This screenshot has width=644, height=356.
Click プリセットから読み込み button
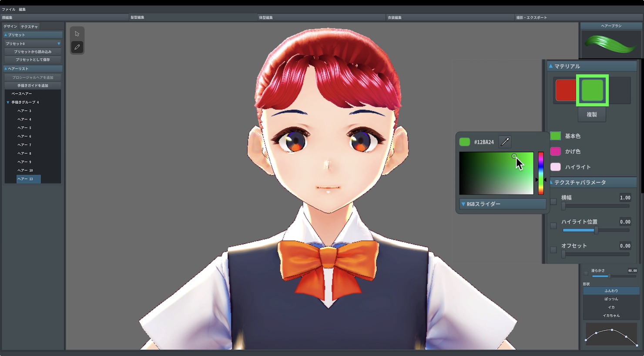tap(33, 52)
